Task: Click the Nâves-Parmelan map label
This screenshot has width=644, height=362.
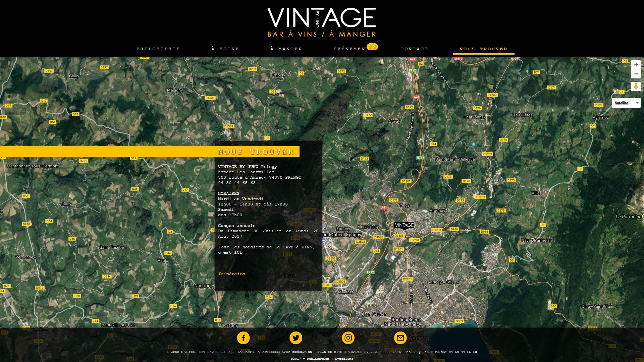Action: coord(536,240)
